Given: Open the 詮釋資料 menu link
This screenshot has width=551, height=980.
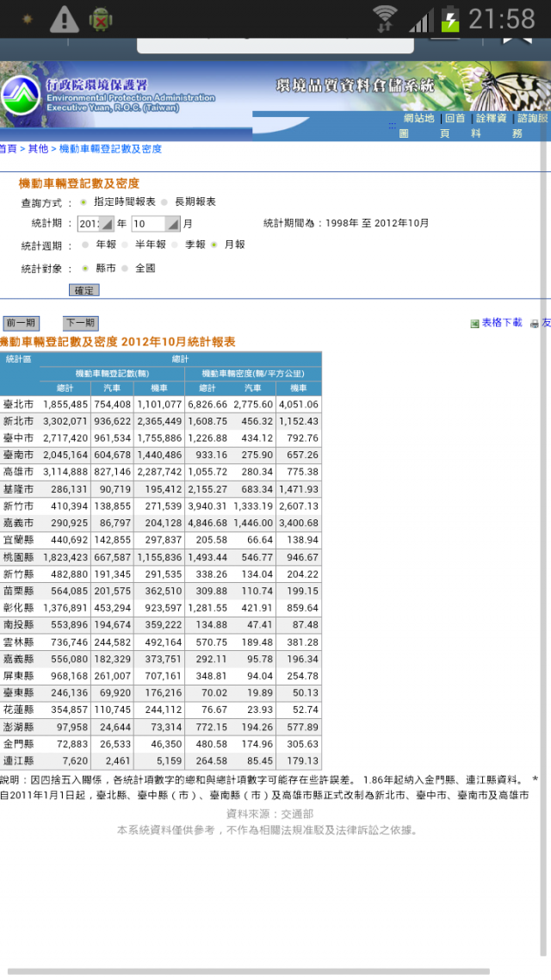Looking at the screenshot, I should tap(492, 126).
